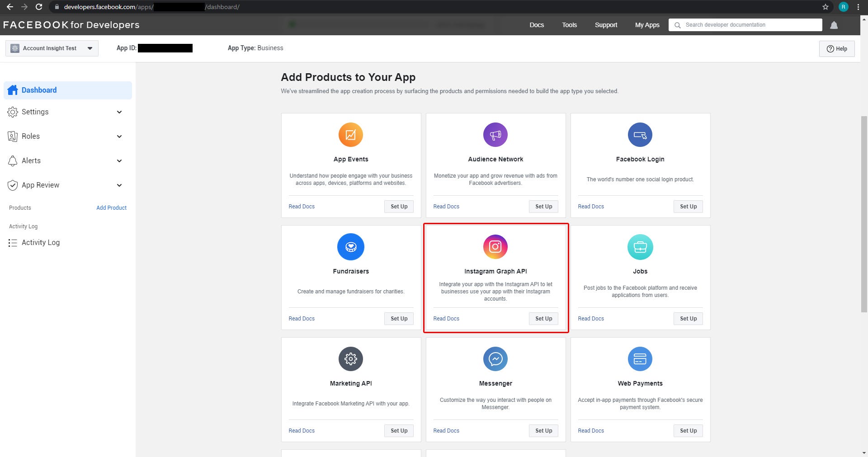This screenshot has height=457, width=868.
Task: Expand the Settings chevron in sidebar
Action: click(x=119, y=112)
